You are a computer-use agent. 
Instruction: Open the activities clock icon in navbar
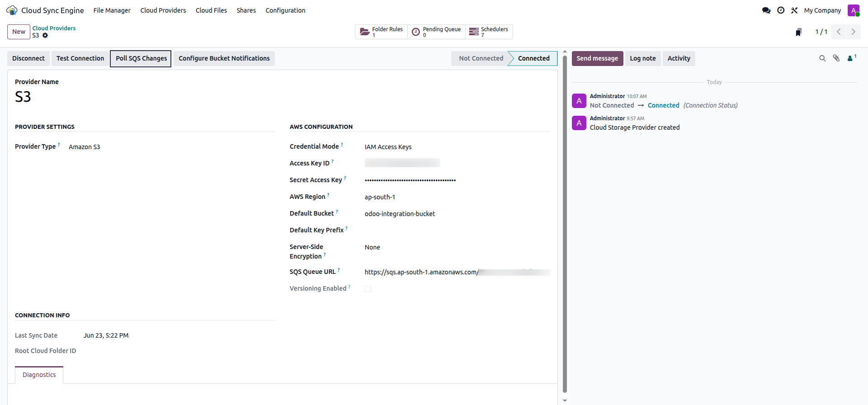click(781, 10)
